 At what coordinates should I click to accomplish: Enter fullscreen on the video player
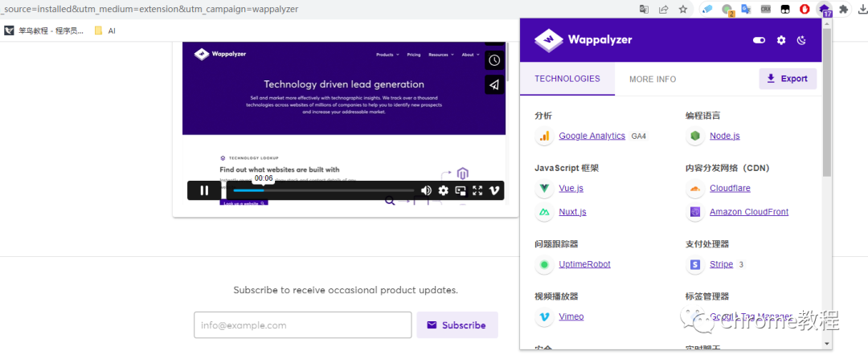tap(477, 190)
